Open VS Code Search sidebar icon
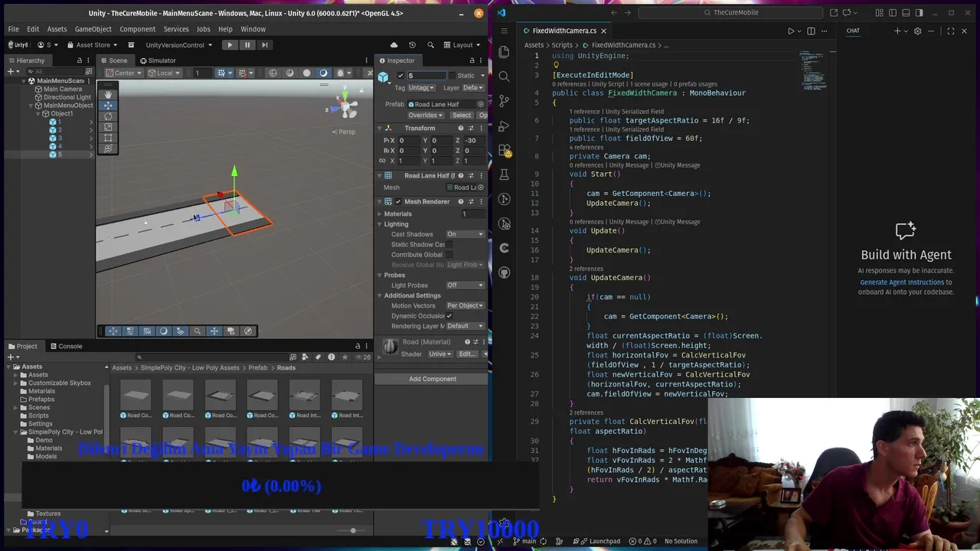The width and height of the screenshot is (980, 551). (504, 77)
